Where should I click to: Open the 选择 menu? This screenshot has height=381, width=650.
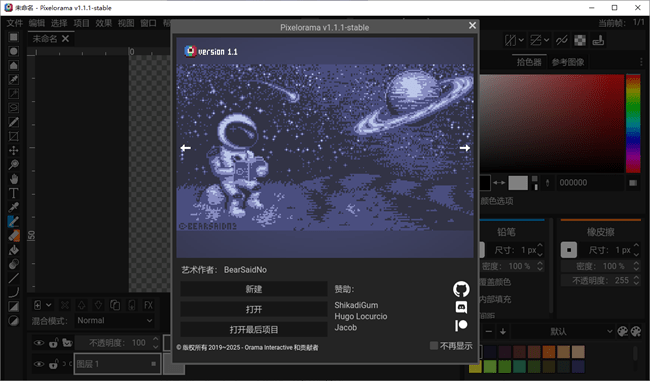[x=59, y=23]
